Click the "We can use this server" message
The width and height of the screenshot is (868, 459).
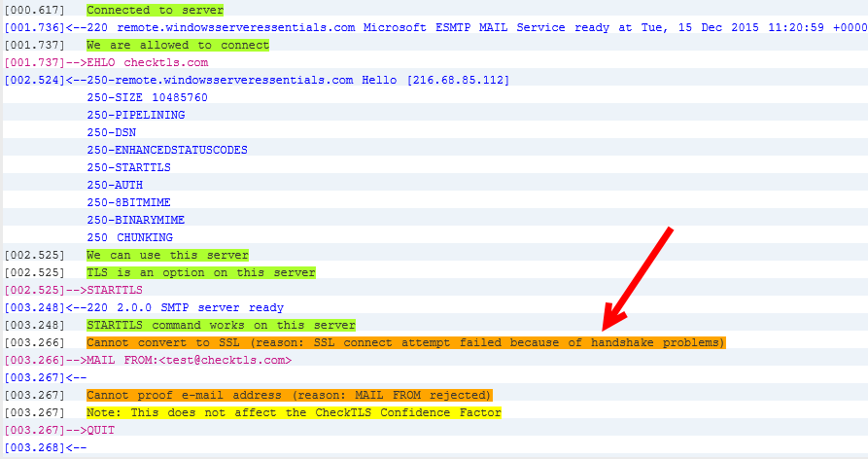167,255
